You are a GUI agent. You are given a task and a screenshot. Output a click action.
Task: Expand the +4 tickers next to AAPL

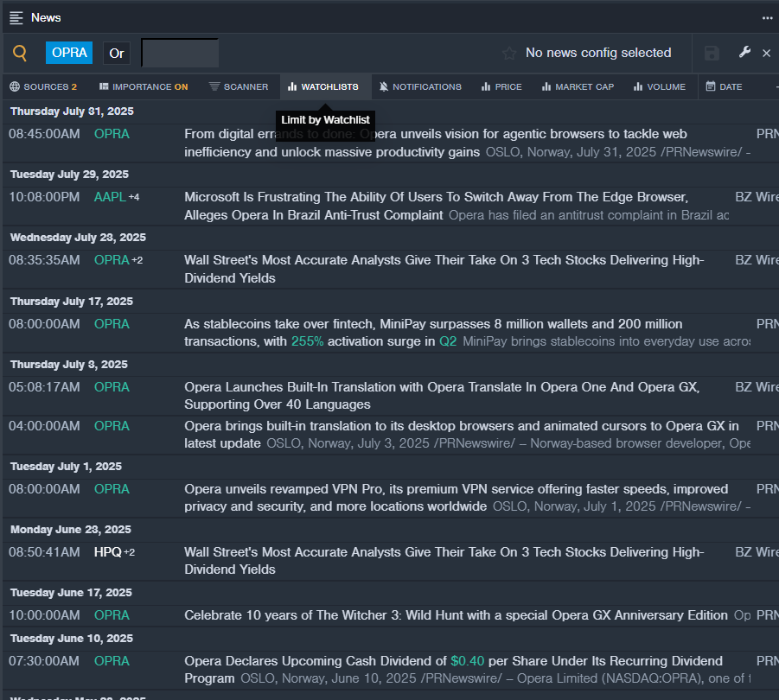[134, 197]
